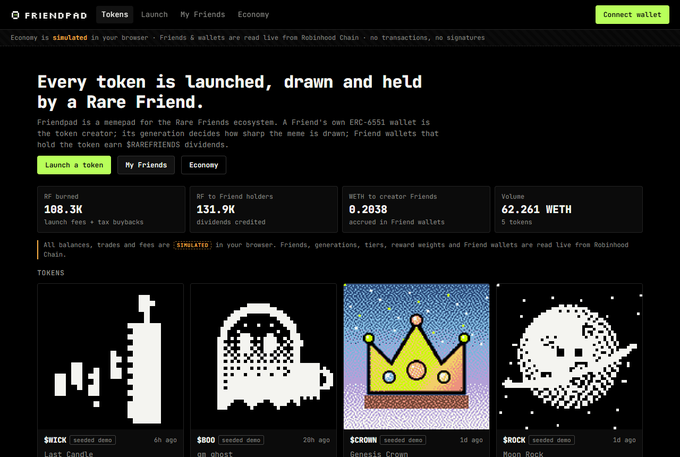Click 'accrued in Friend wallets' caption
This screenshot has width=680, height=457.
[396, 222]
